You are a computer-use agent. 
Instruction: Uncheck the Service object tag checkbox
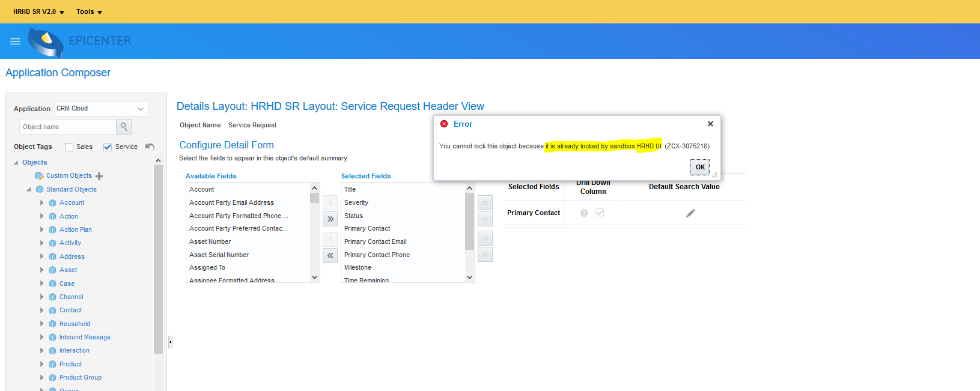[x=108, y=147]
